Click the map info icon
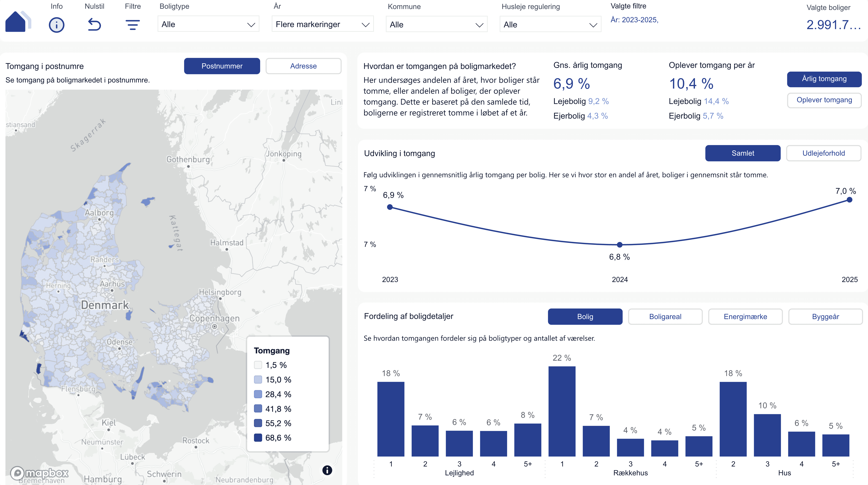868x485 pixels. 327,470
